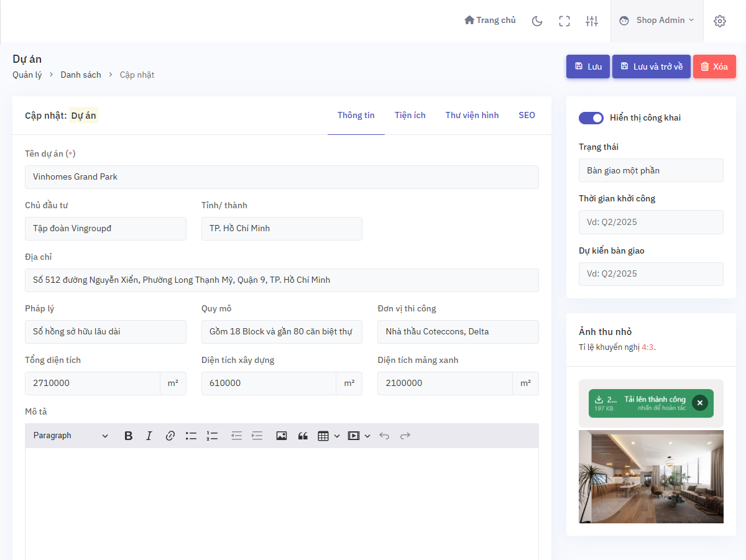The image size is (746, 560).
Task: Click the uploaded interior thumbnail image
Action: (651, 476)
